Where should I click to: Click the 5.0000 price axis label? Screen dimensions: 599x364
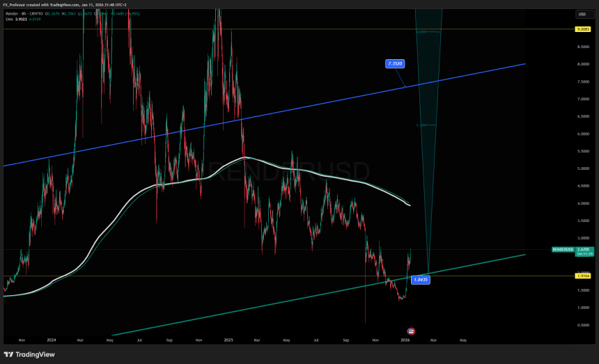[x=584, y=168]
